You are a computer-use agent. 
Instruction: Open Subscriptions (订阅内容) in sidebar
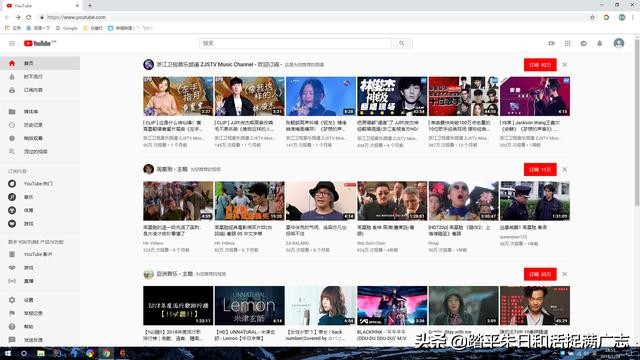tap(40, 90)
